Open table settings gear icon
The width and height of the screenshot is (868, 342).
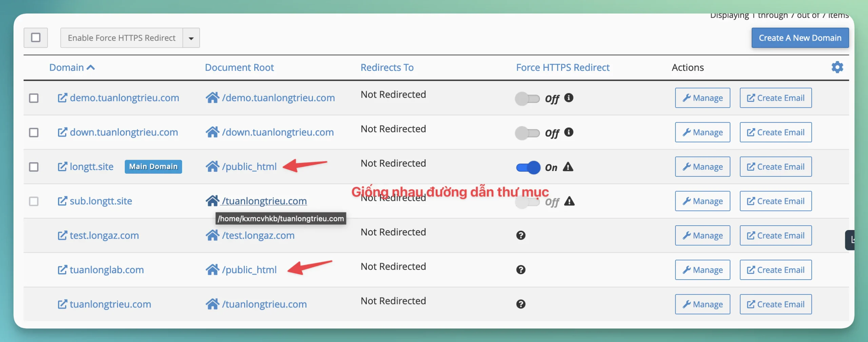click(x=837, y=67)
